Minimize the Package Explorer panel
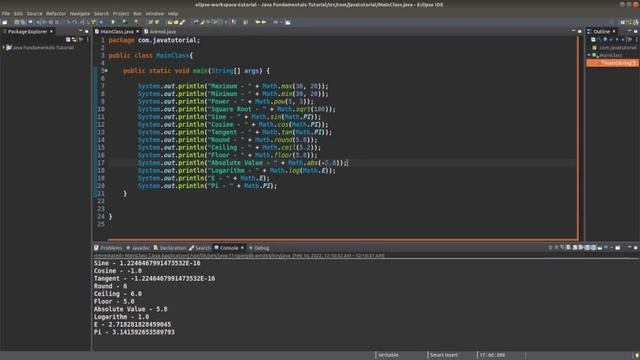The image size is (640, 360). (x=80, y=31)
